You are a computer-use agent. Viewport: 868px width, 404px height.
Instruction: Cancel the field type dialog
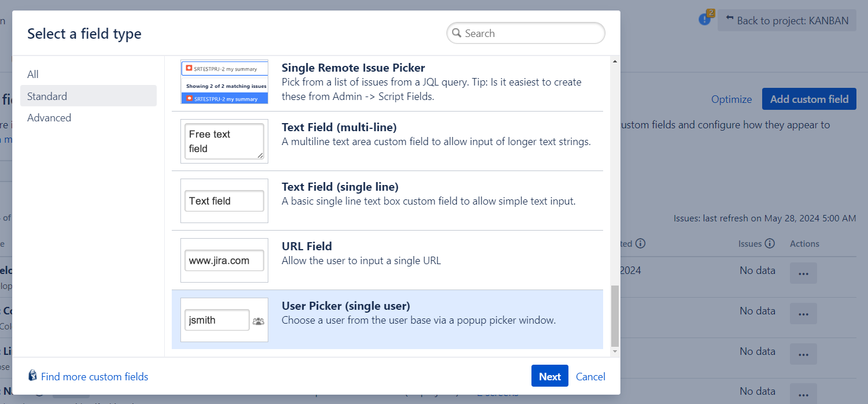point(590,376)
